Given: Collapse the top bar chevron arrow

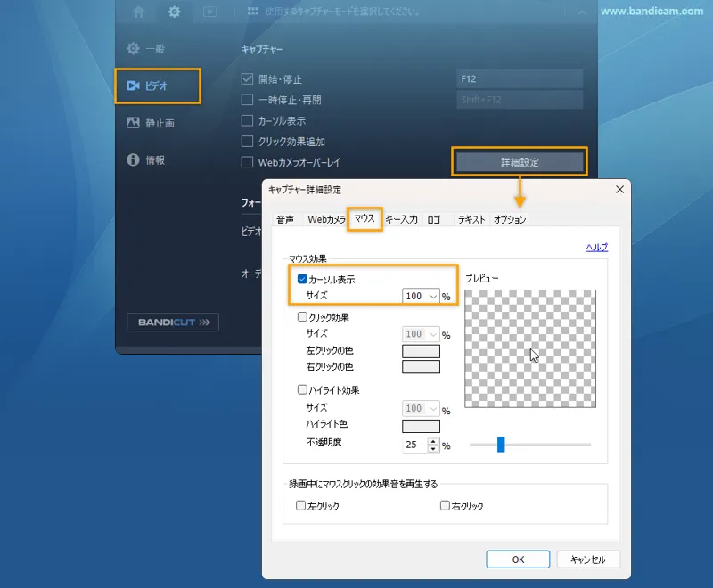Looking at the screenshot, I should click(x=582, y=12).
